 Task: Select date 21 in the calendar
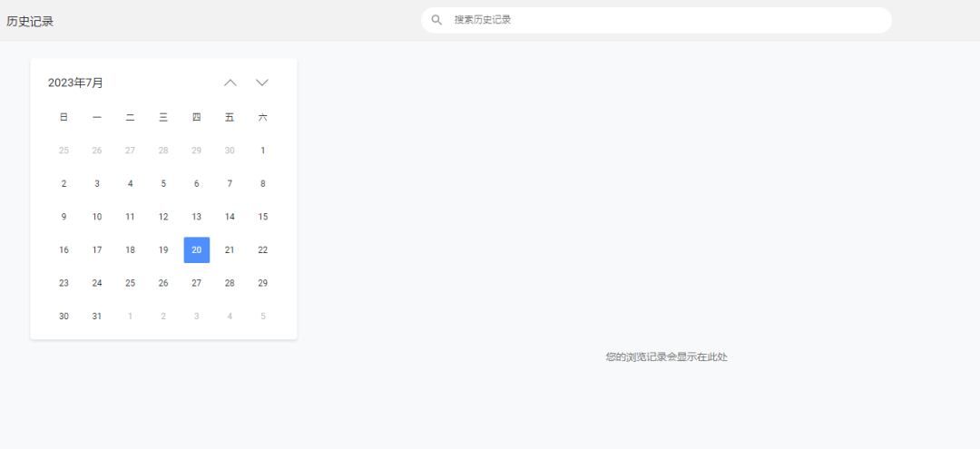[x=230, y=250]
